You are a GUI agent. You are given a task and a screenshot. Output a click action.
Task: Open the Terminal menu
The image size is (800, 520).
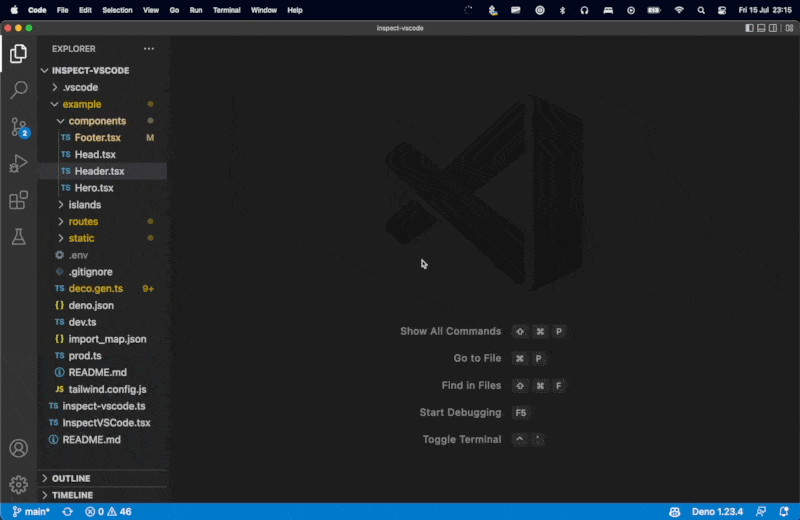pyautogui.click(x=227, y=10)
